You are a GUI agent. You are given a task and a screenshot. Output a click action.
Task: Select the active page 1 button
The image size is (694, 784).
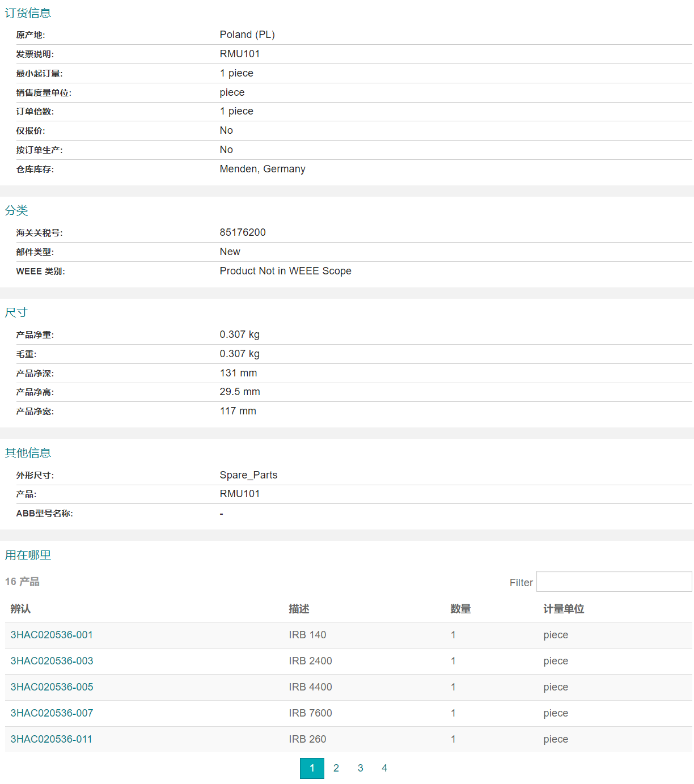[312, 768]
